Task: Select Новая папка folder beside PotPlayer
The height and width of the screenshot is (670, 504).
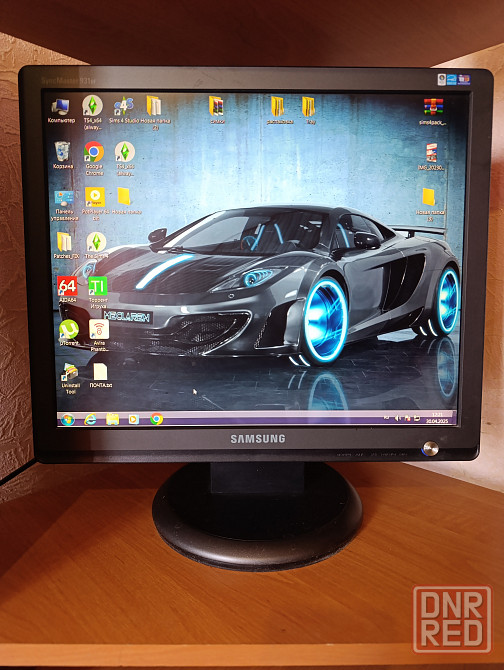Action: point(126,201)
